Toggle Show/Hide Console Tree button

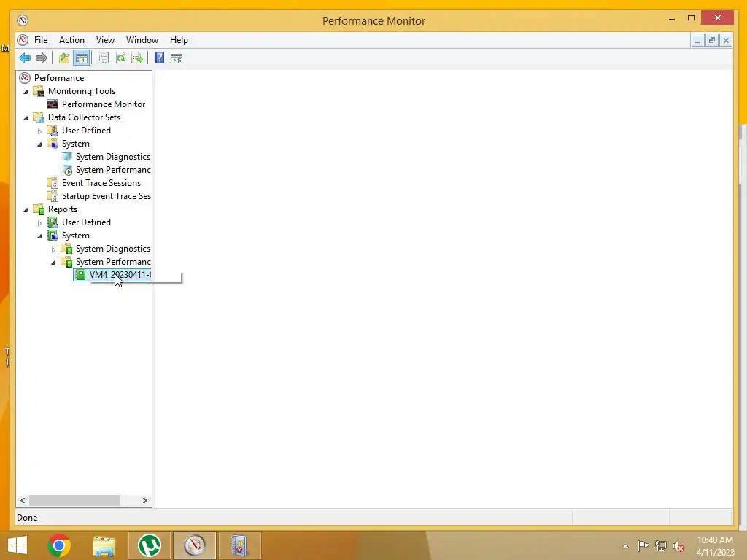coord(82,58)
